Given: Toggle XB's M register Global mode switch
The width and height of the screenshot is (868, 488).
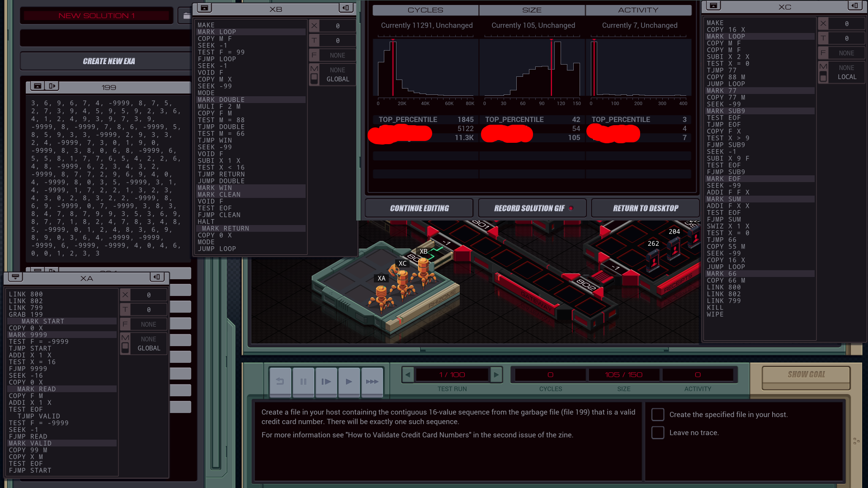Looking at the screenshot, I should point(314,79).
